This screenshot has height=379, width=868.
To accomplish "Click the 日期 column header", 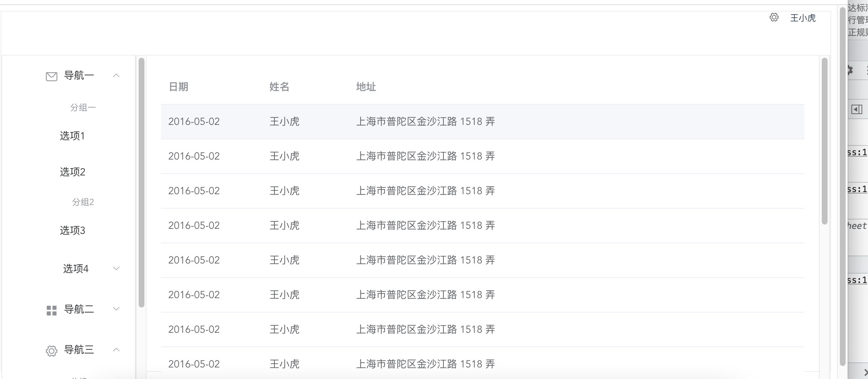I will 179,87.
